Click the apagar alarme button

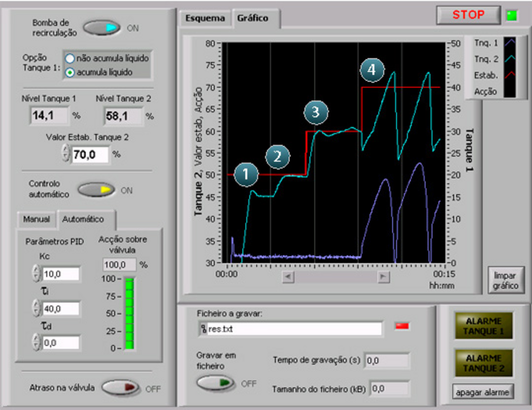click(x=483, y=392)
